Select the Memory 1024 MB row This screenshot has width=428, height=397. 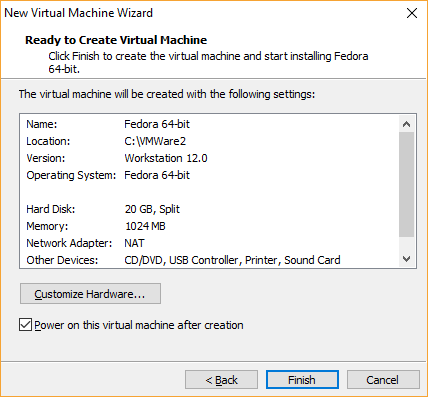pyautogui.click(x=209, y=226)
